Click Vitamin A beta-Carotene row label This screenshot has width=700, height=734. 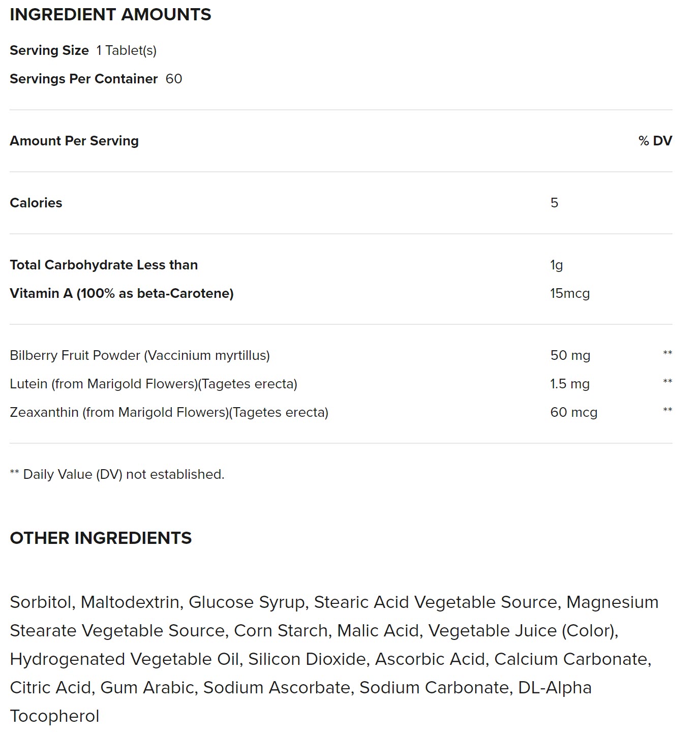point(121,293)
